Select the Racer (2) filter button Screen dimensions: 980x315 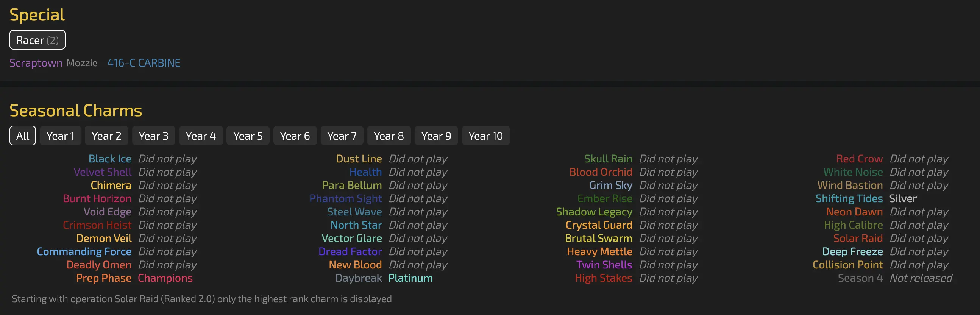(37, 40)
